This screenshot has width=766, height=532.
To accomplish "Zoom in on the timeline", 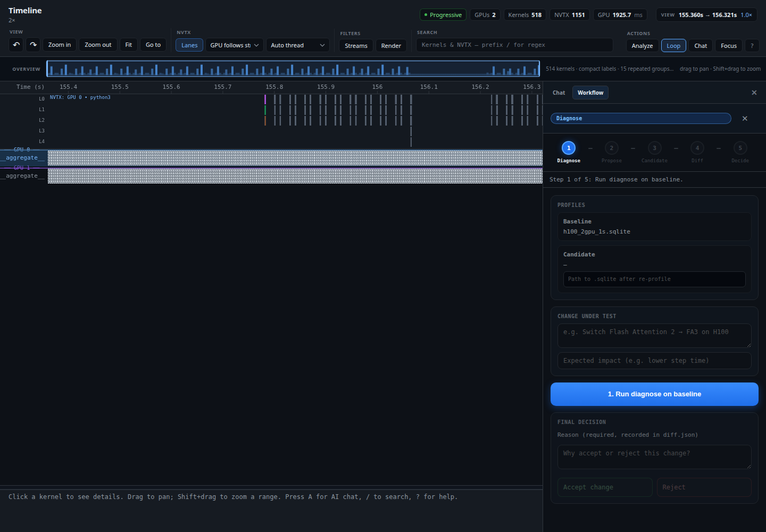I will pos(60,45).
